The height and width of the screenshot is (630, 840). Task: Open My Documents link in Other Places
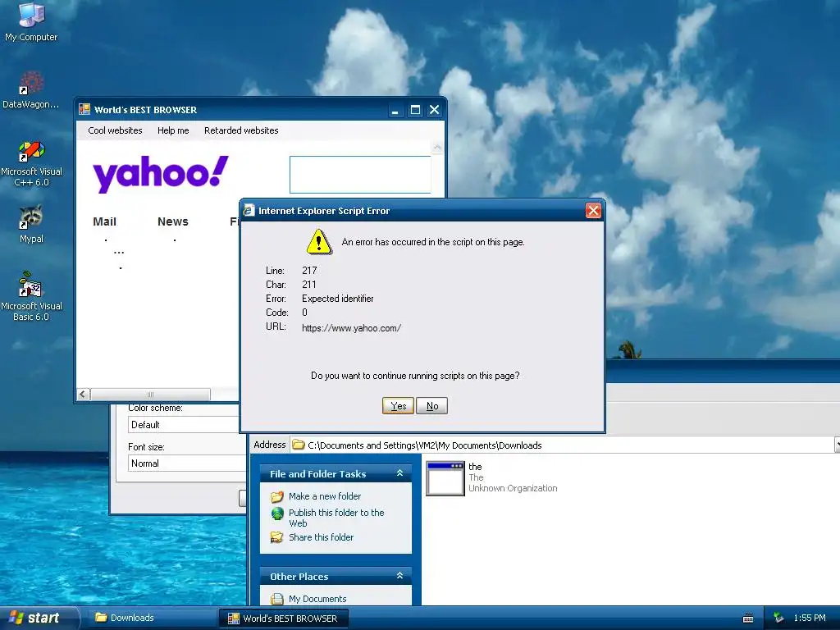(x=317, y=598)
